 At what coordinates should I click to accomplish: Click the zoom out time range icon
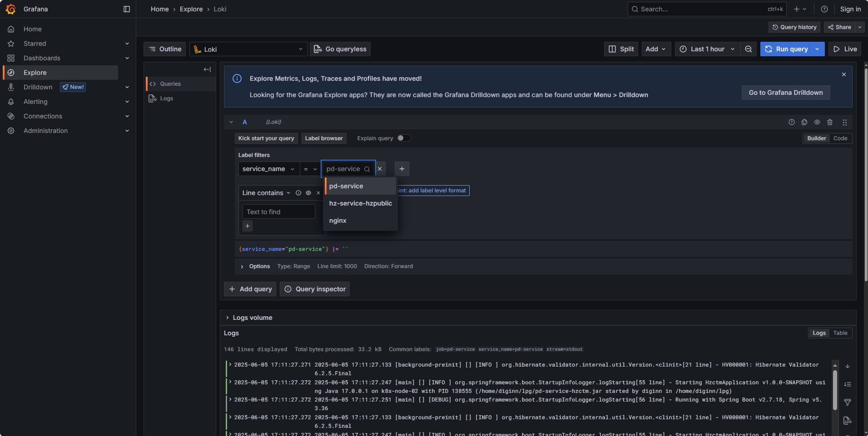click(x=748, y=49)
